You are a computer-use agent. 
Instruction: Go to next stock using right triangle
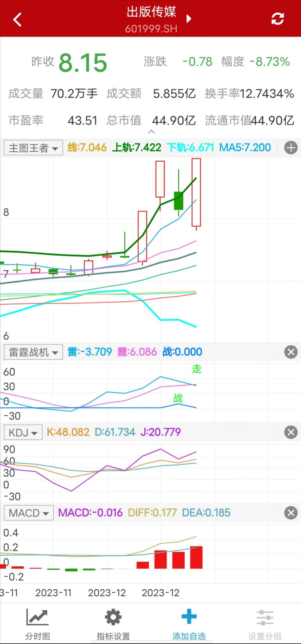[x=189, y=19]
